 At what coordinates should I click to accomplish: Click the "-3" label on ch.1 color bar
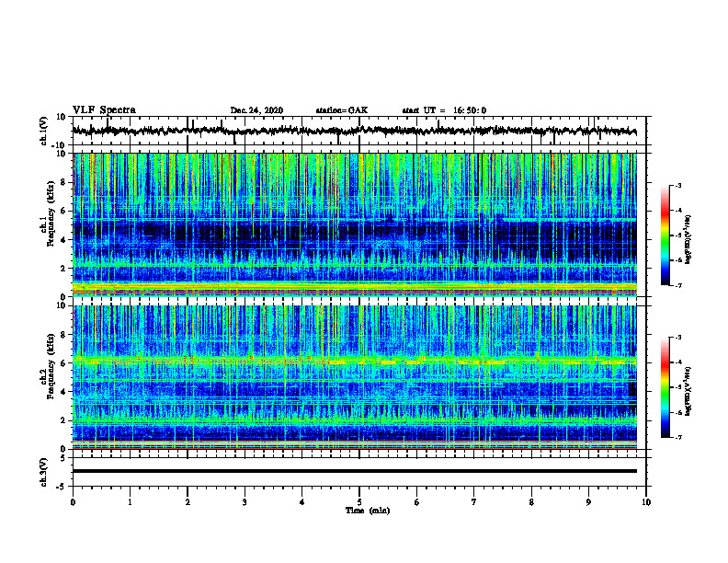click(678, 185)
